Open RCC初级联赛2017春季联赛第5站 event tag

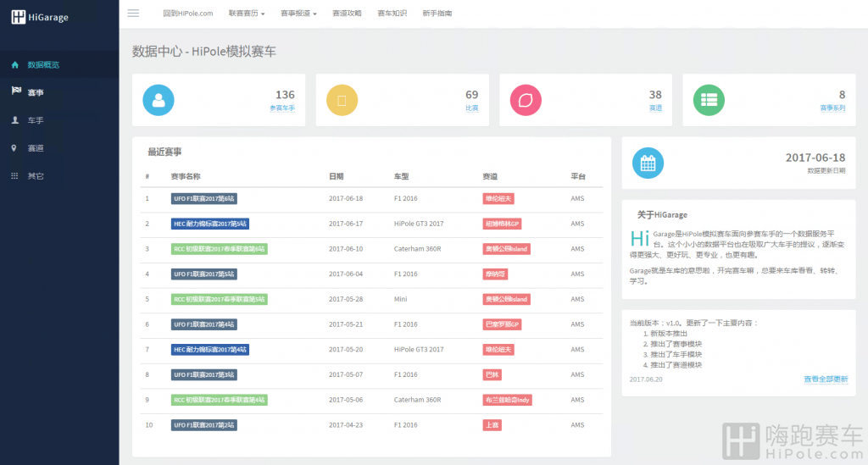(x=220, y=299)
